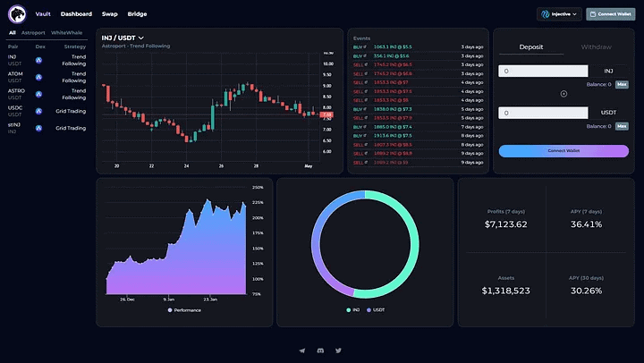The width and height of the screenshot is (644, 363).
Task: Select the USDC USDT Grid Trading pair
Action: [x=47, y=111]
